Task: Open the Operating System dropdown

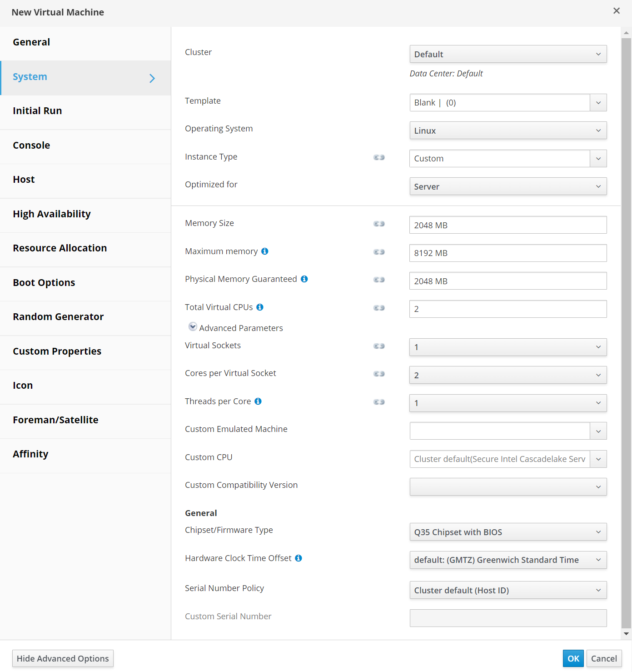Action: click(x=508, y=130)
